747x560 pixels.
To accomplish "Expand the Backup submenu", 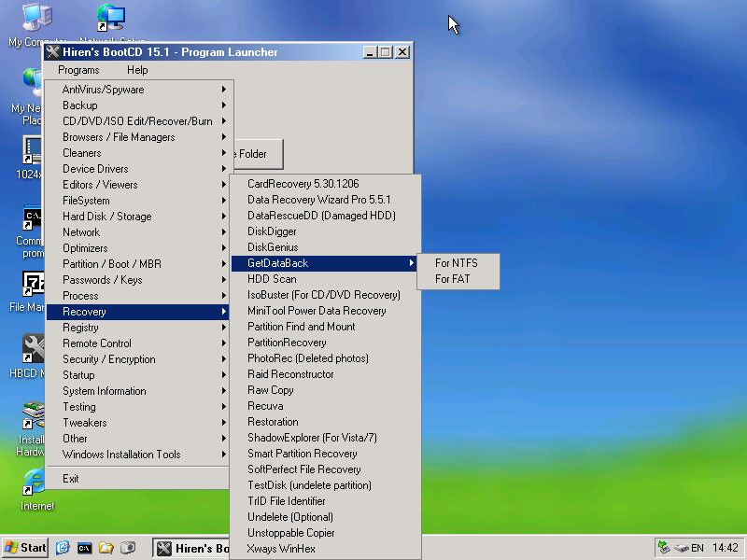I will pos(137,105).
